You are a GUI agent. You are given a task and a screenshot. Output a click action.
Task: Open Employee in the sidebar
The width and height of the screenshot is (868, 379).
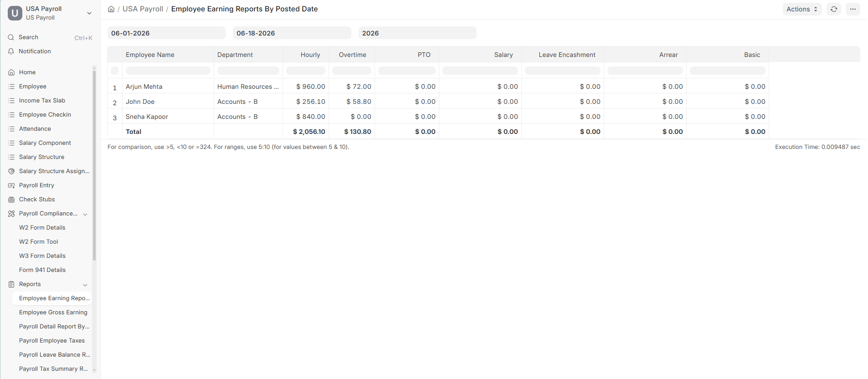[33, 87]
